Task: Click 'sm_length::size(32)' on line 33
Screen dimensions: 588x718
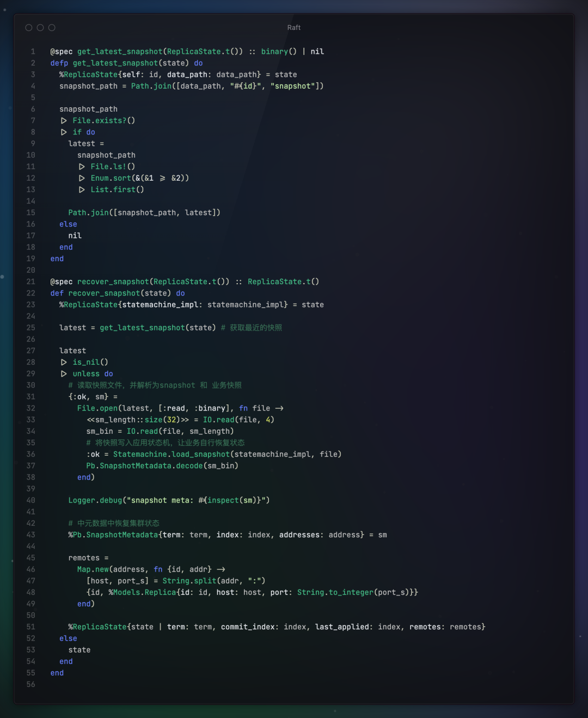Action: pyautogui.click(x=138, y=420)
